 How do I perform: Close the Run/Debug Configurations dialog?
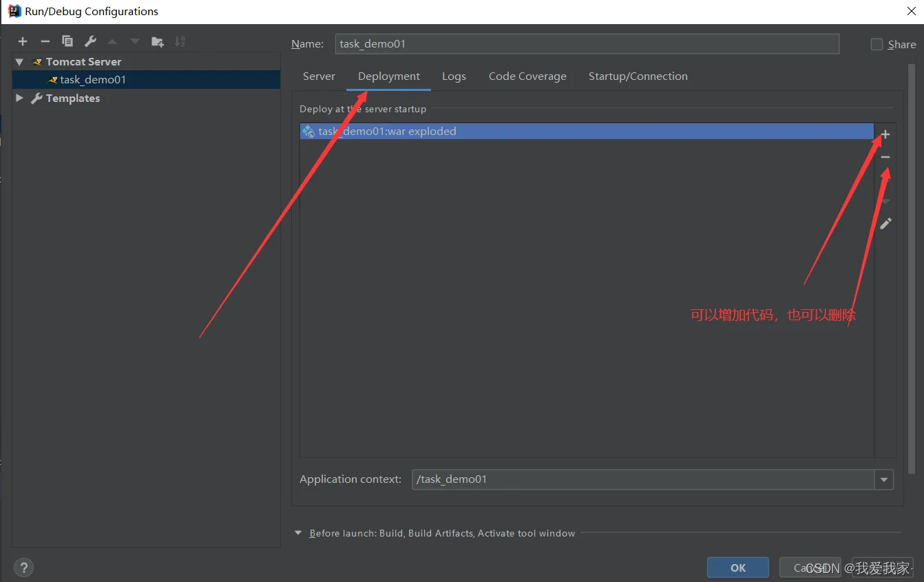[x=910, y=10]
